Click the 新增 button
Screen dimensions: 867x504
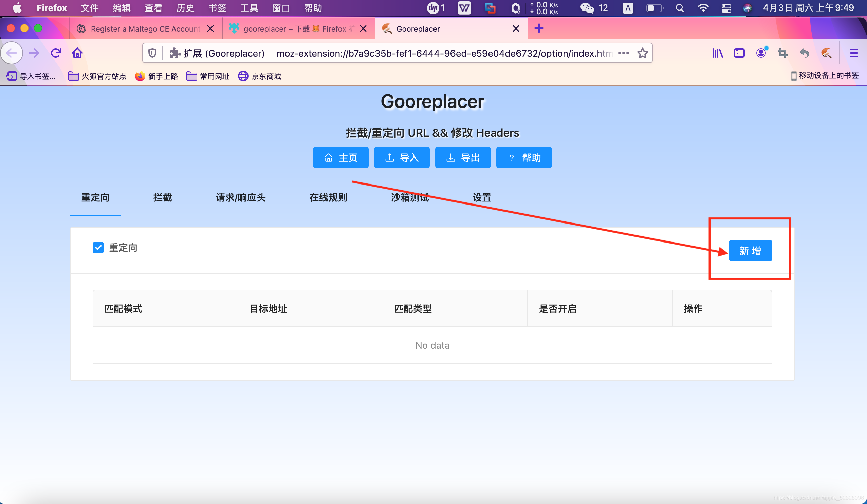click(750, 251)
